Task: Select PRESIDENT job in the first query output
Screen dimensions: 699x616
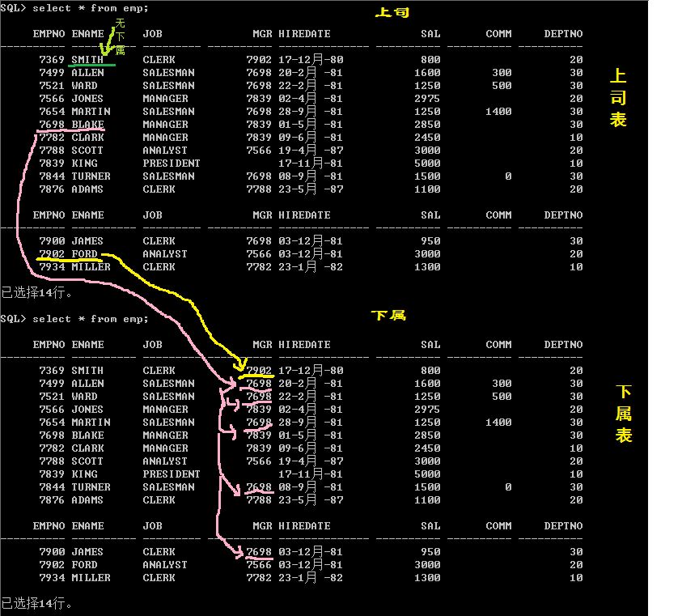Action: tap(172, 164)
